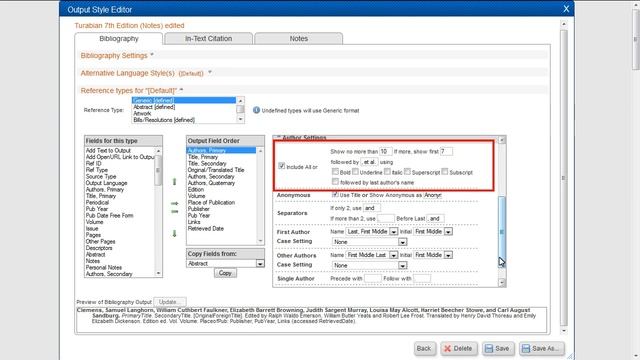Click Show Anonymous as text field
Screen dimensions: 640x360
coord(433,195)
